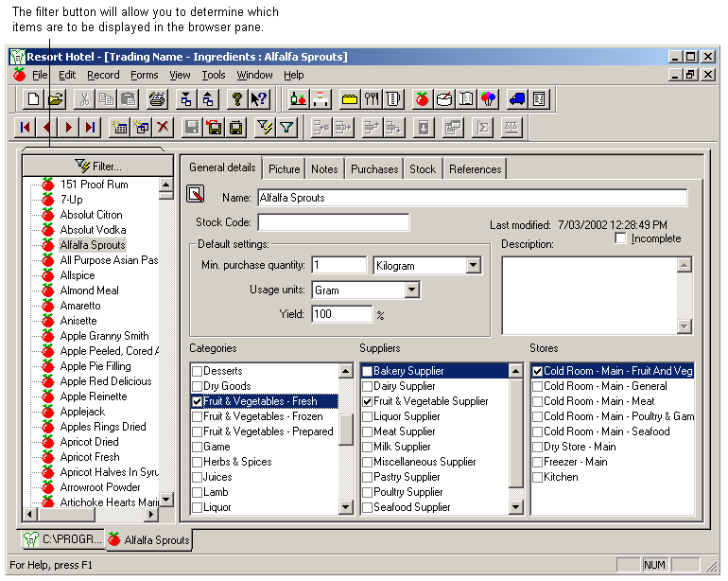Select Almond Meal in ingredient list
The width and height of the screenshot is (728, 581).
(x=89, y=290)
